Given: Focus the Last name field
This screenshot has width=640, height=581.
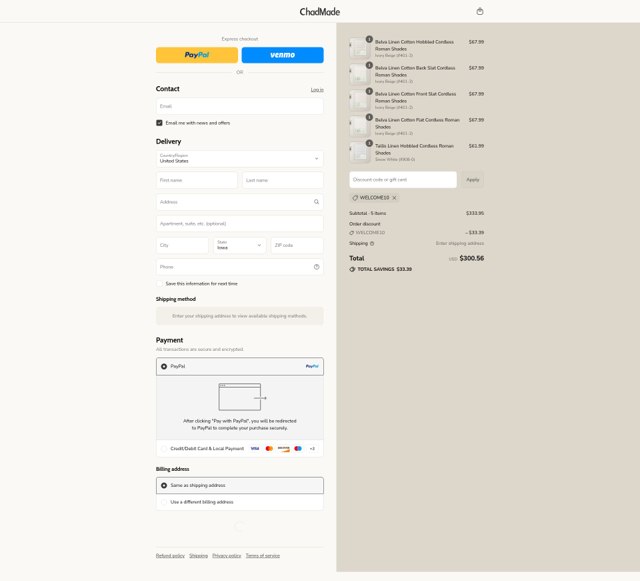Looking at the screenshot, I should (x=283, y=180).
